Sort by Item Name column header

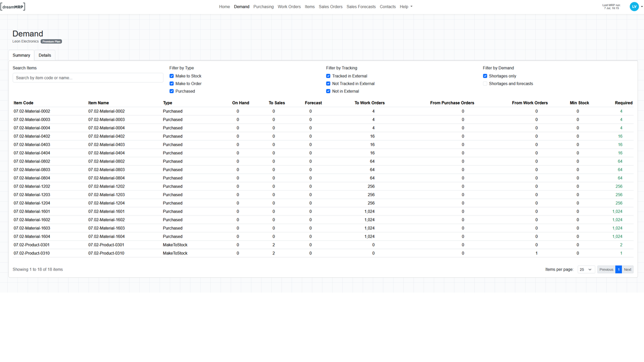click(99, 103)
